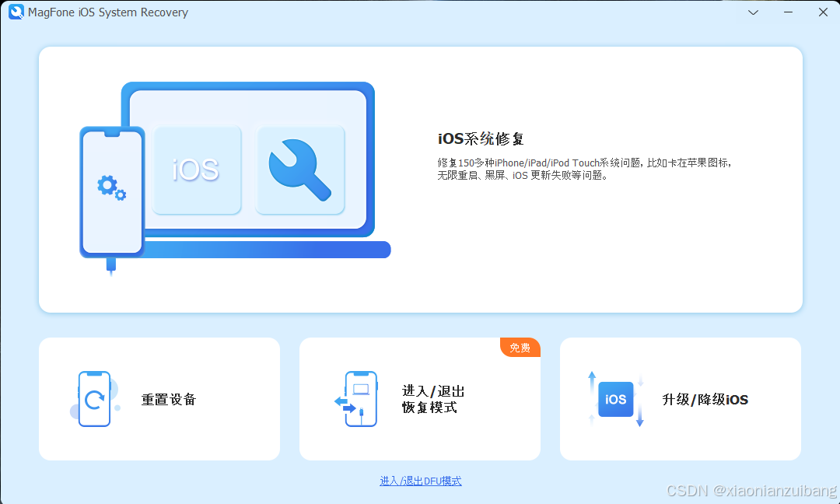Select 升级/降级iOS option
This screenshot has height=504, width=840.
coord(681,399)
